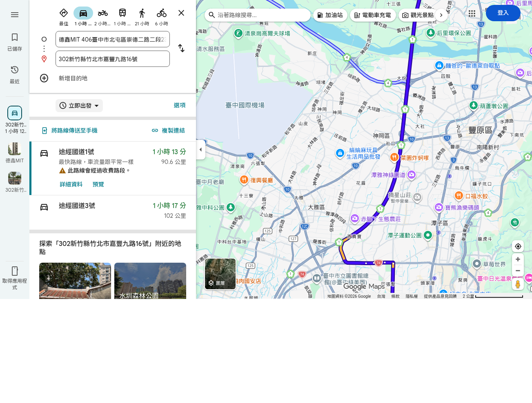The height and width of the screenshot is (403, 532).
Task: Select the public transit travel mode
Action: click(x=122, y=17)
